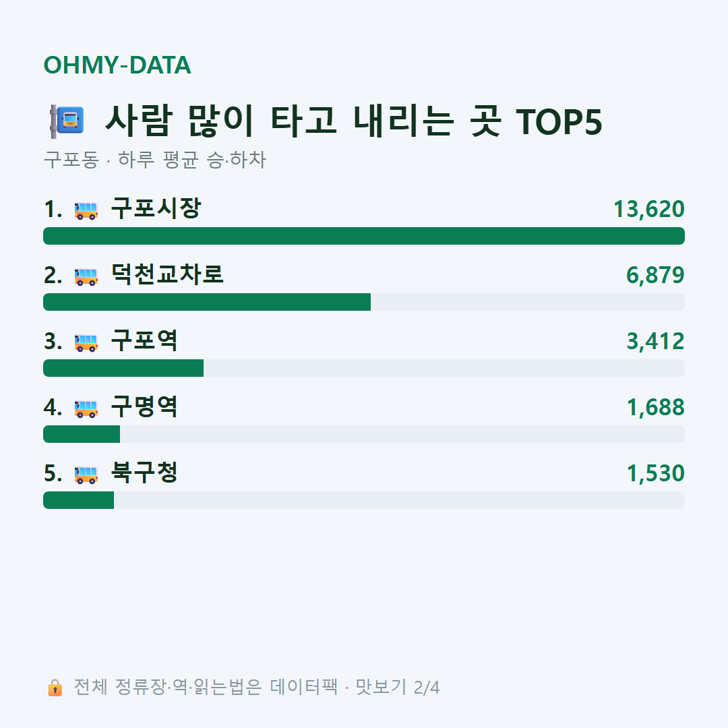The image size is (728, 728).
Task: Click the bus icon next to 북구청
Action: coord(86,475)
